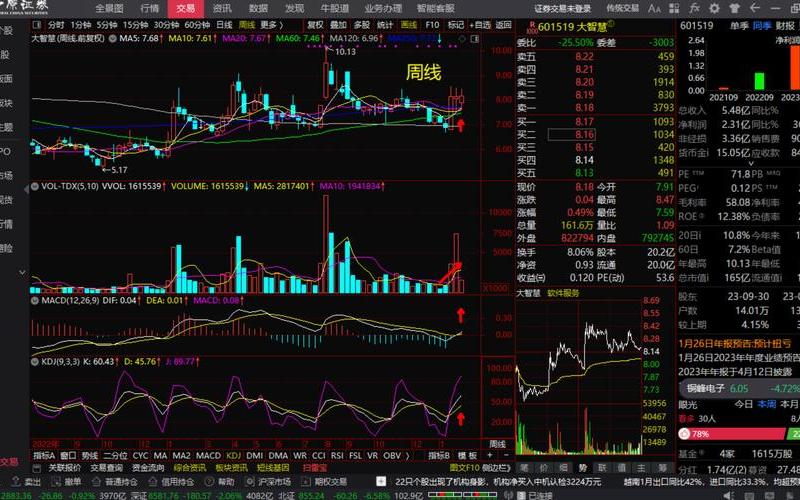Click the 卖出 sell icon in bottom toolbar
The image size is (800, 500).
32,481
